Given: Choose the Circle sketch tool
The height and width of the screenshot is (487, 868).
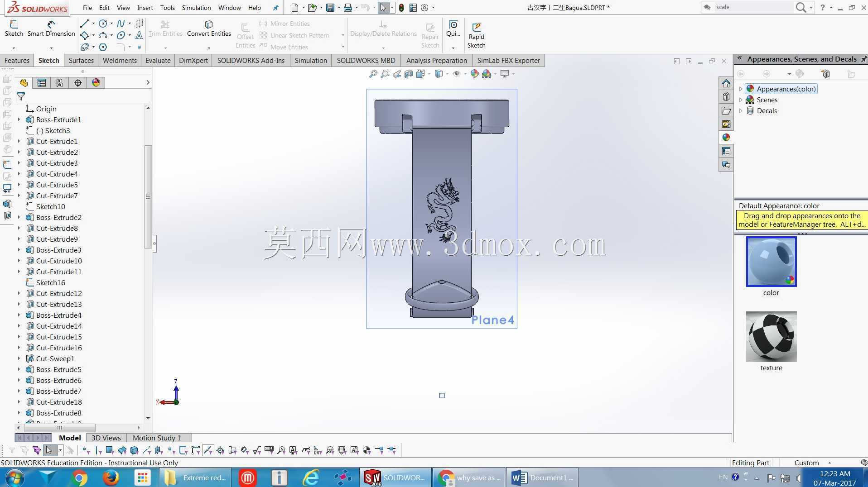Looking at the screenshot, I should (x=103, y=24).
